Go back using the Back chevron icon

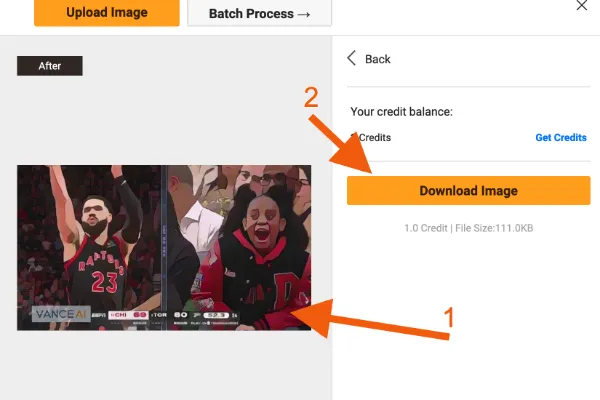352,59
